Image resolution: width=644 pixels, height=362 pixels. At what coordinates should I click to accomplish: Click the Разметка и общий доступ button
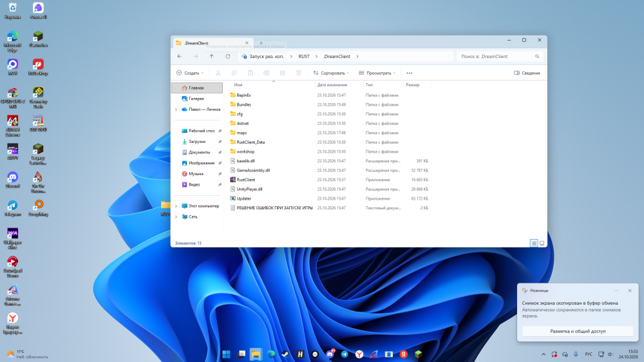pos(578,331)
